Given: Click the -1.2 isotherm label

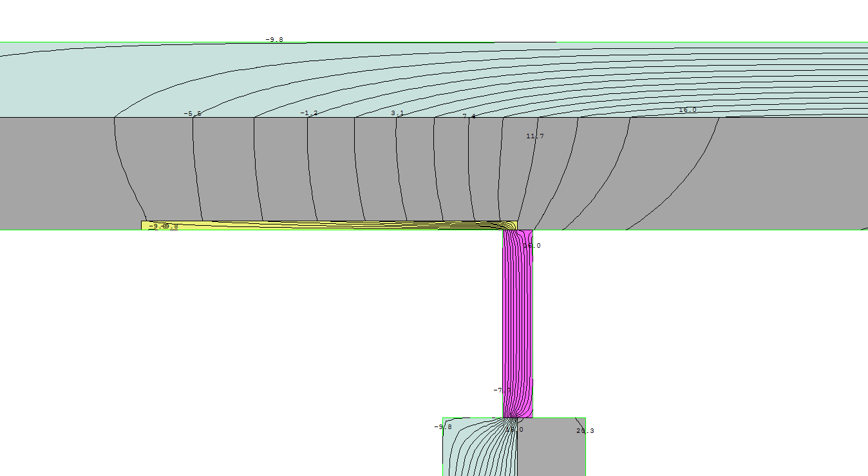Looking at the screenshot, I should (308, 113).
